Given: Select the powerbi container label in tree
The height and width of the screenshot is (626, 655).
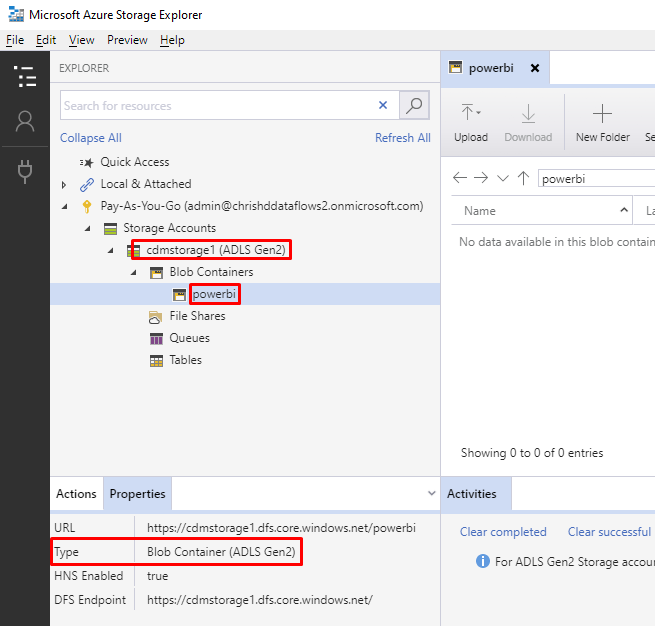Looking at the screenshot, I should pyautogui.click(x=214, y=294).
